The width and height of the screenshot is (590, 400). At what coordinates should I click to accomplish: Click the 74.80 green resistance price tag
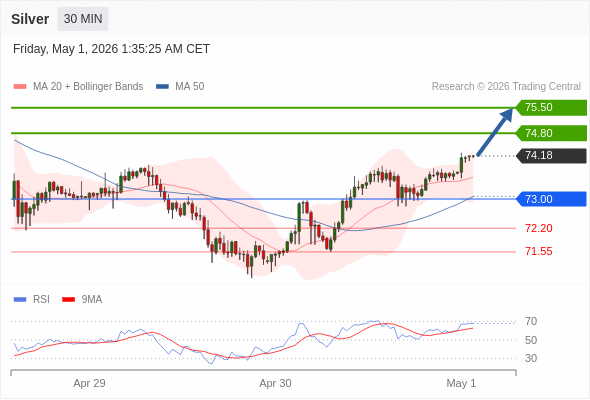pyautogui.click(x=551, y=133)
